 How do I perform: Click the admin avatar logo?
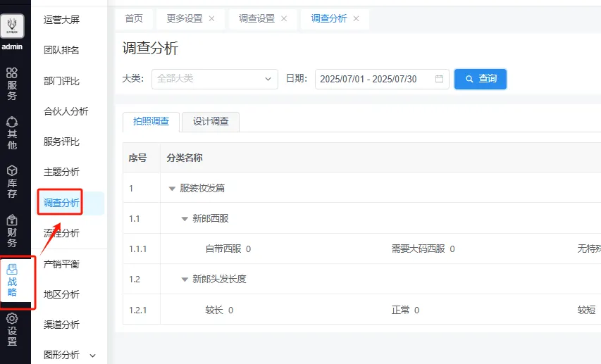(12, 26)
